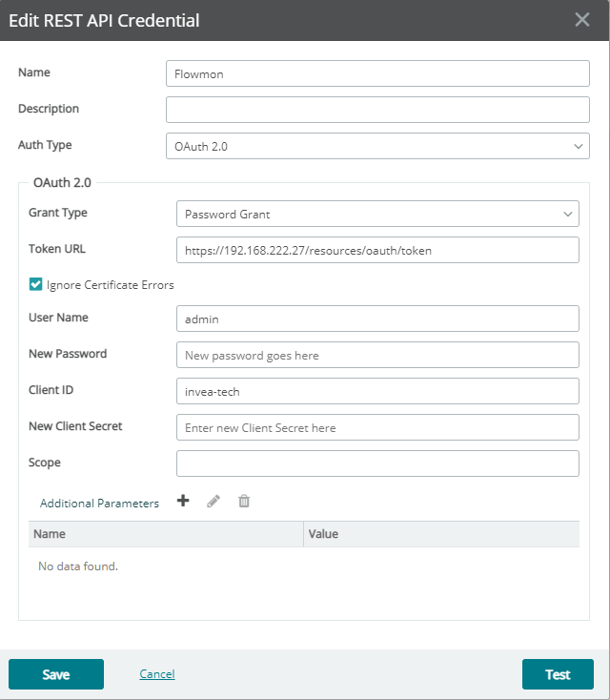Click the trash delete parameter icon

[244, 502]
